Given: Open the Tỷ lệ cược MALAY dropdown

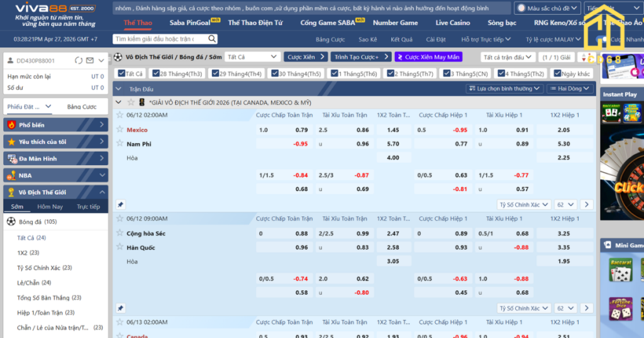Looking at the screenshot, I should coord(552,40).
